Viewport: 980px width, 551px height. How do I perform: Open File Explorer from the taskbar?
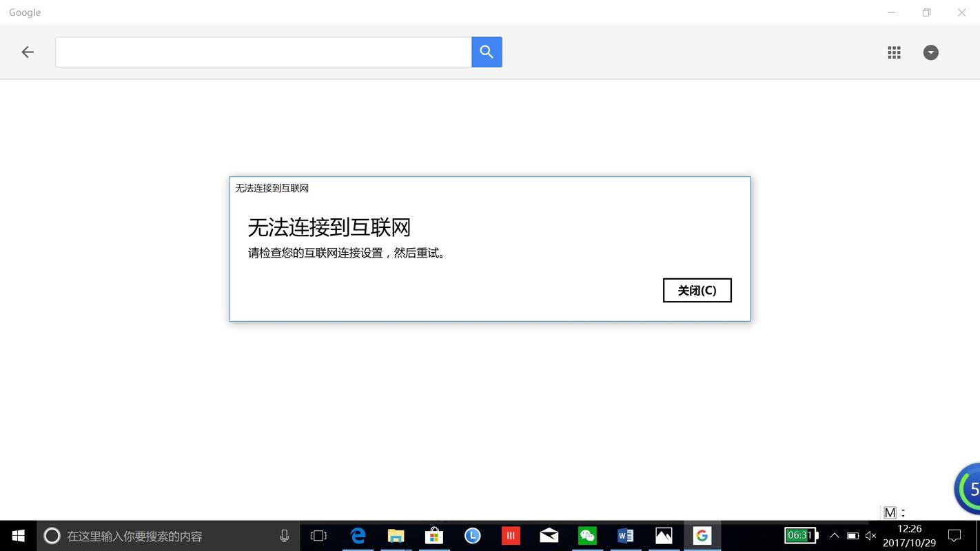pyautogui.click(x=396, y=536)
